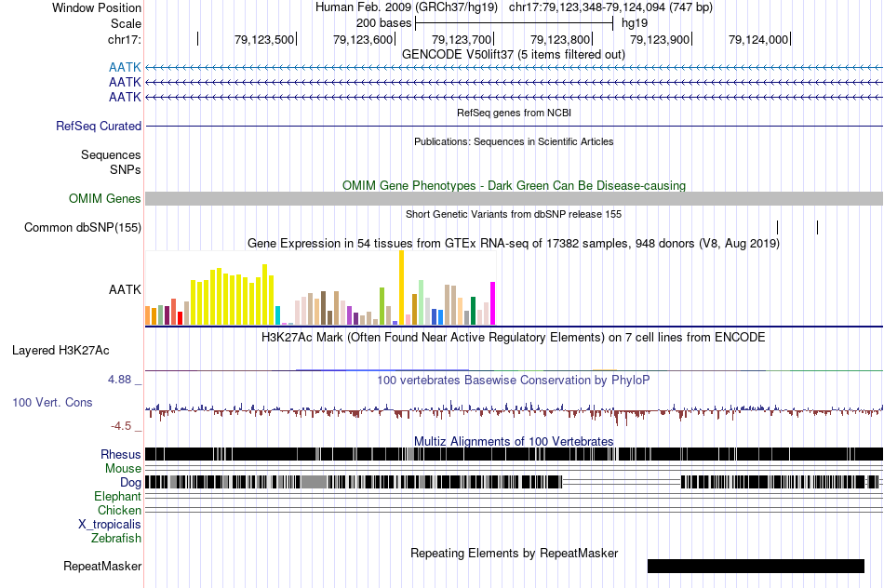Click the Rhesus alignment row blocks

coord(514,454)
